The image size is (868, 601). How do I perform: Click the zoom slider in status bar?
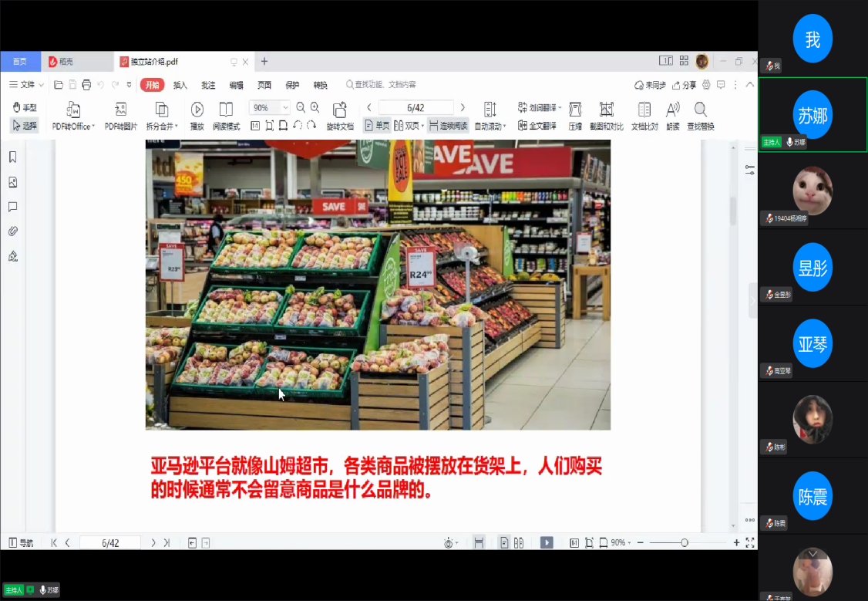684,543
